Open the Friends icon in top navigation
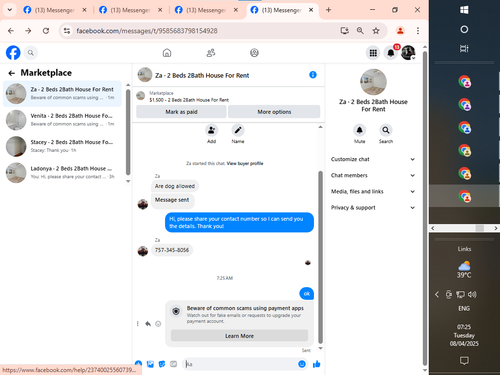Image resolution: width=500 pixels, height=375 pixels. (x=211, y=53)
